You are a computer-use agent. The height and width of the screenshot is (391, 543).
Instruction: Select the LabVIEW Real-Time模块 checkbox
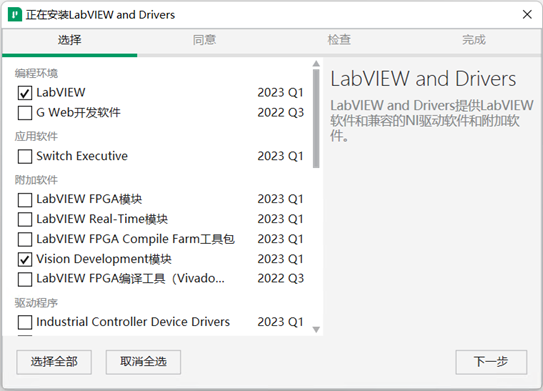[x=25, y=219]
